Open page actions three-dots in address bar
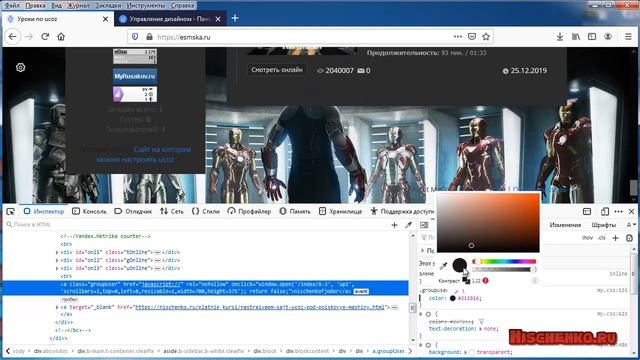 [x=458, y=37]
